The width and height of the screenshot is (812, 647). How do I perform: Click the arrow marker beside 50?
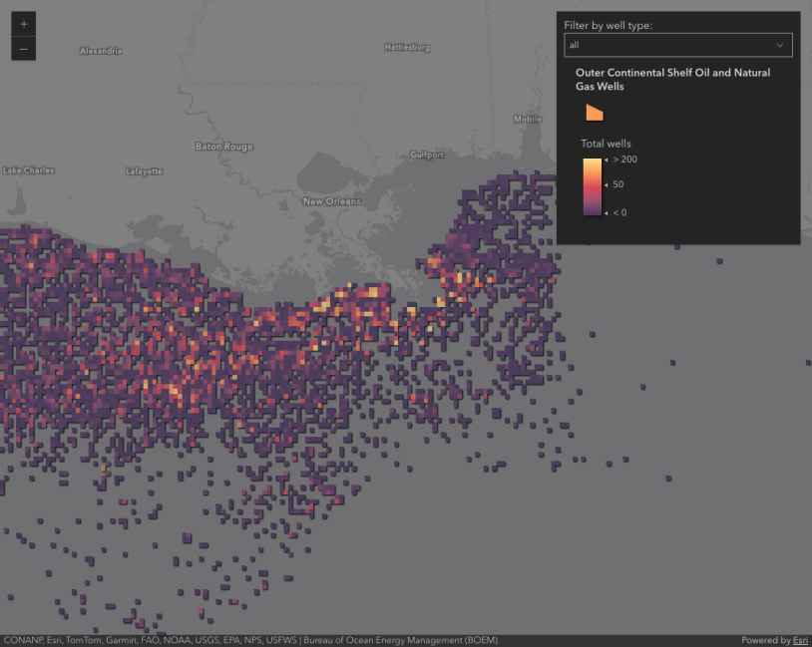click(607, 184)
